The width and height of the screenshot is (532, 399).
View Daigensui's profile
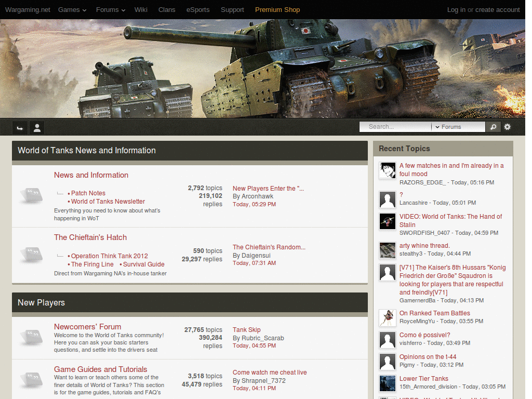point(256,256)
